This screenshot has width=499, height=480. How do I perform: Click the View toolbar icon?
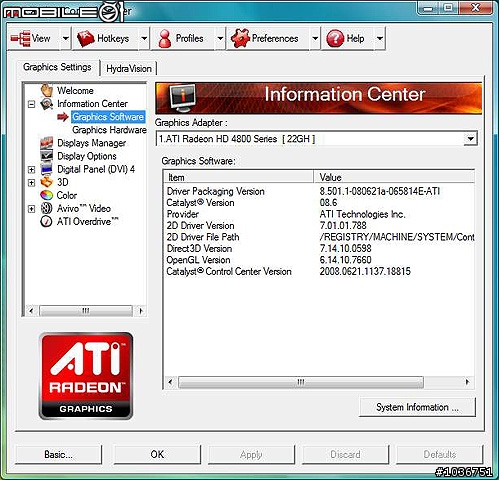pos(20,39)
